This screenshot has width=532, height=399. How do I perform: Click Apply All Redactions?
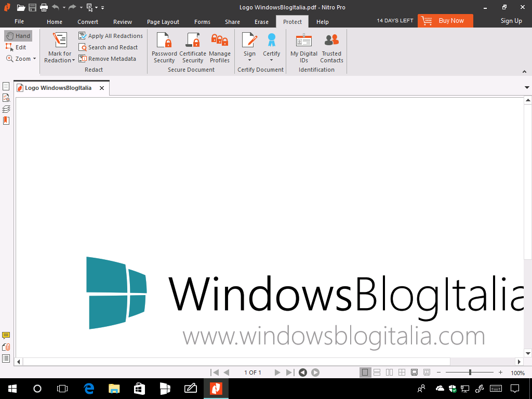click(x=111, y=36)
